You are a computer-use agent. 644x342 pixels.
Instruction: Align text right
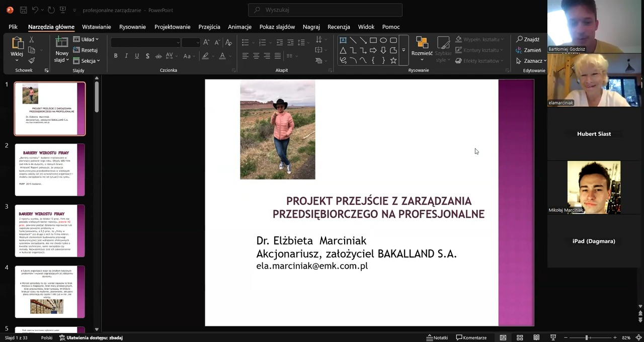[267, 56]
